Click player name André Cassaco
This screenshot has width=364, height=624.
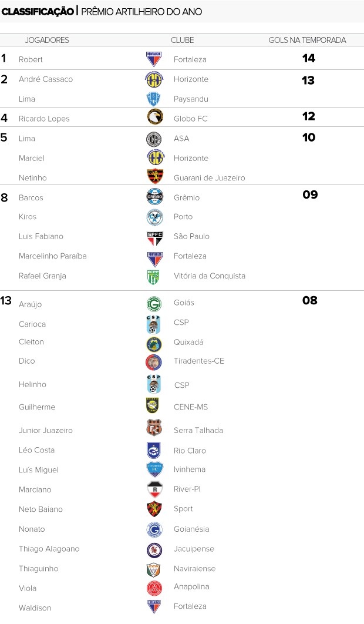46,79
